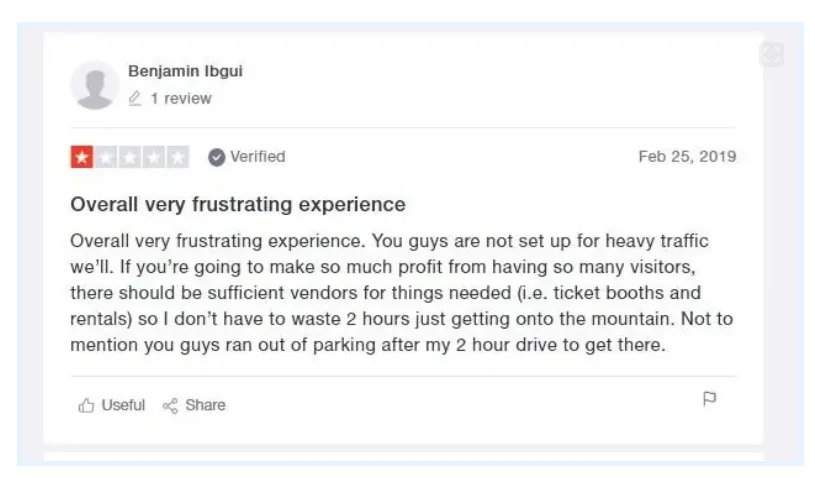The width and height of the screenshot is (815, 478).
Task: Flag this review using the flag icon
Action: coord(710,399)
